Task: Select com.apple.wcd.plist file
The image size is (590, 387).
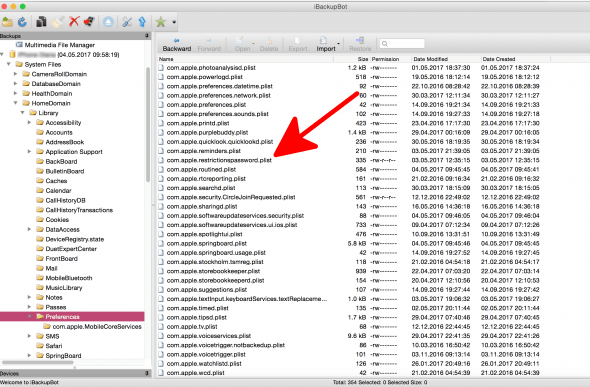Action: tap(196, 373)
